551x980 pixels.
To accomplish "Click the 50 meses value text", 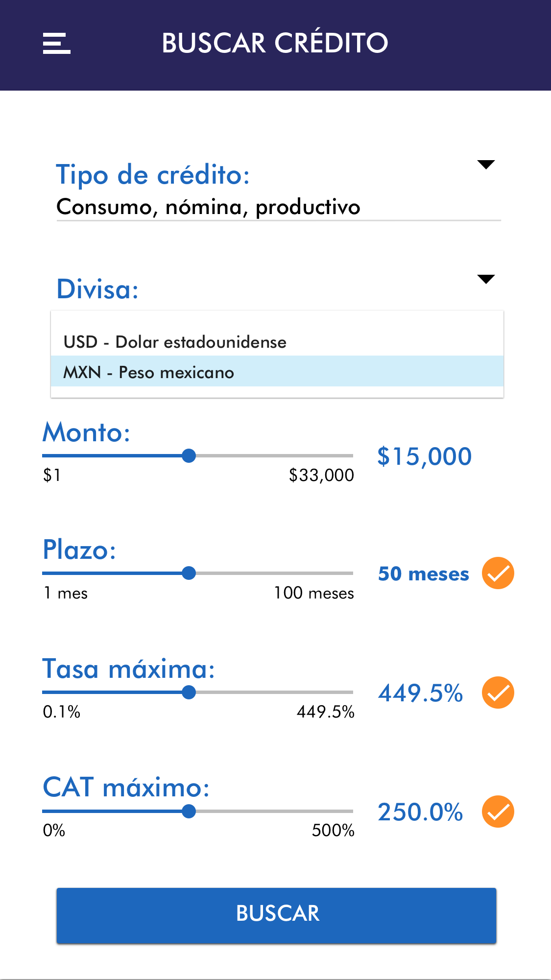I will pyautogui.click(x=423, y=574).
